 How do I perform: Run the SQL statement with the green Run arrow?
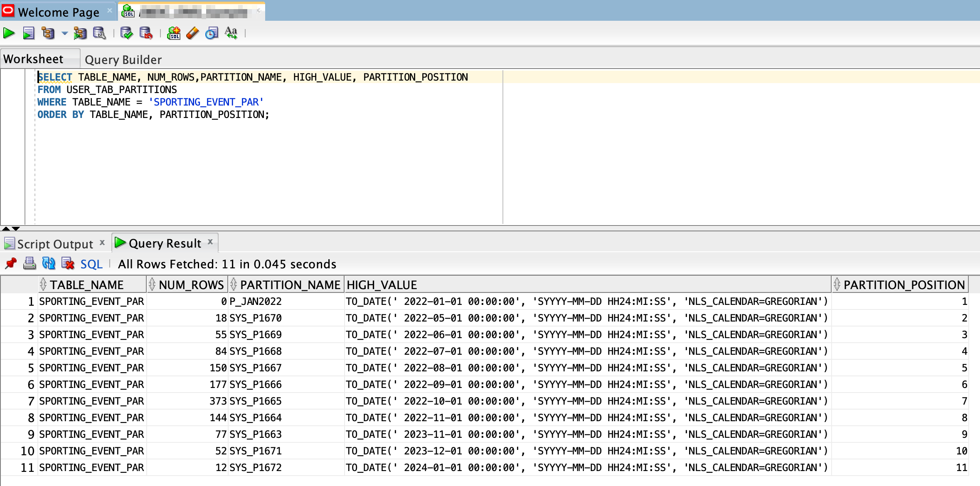click(x=8, y=33)
